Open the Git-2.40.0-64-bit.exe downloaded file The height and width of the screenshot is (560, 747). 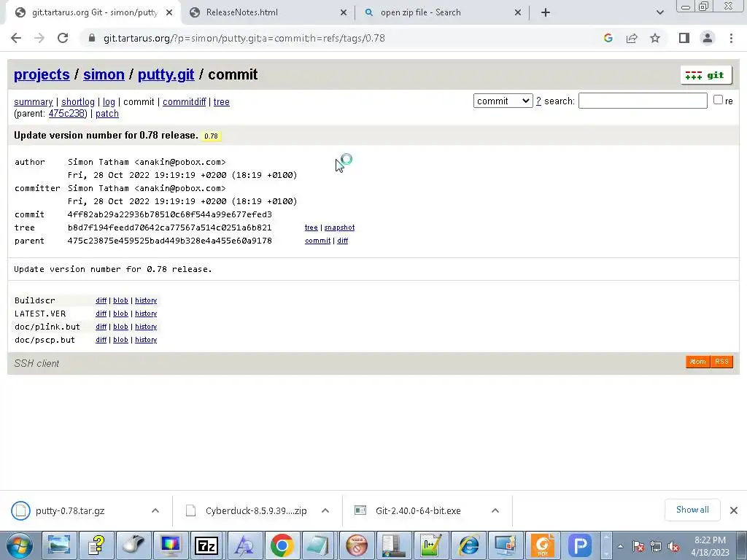click(x=418, y=511)
